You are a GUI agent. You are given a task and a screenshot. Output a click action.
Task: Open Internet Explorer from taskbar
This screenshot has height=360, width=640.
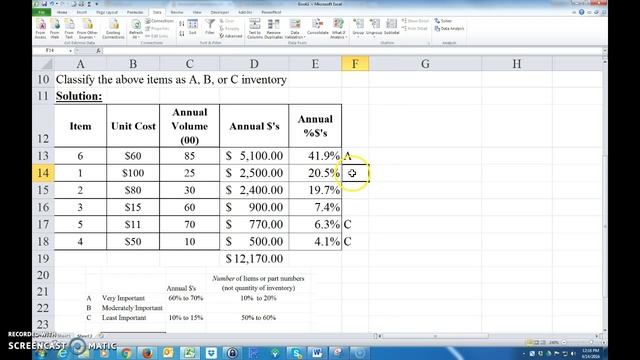(x=62, y=353)
